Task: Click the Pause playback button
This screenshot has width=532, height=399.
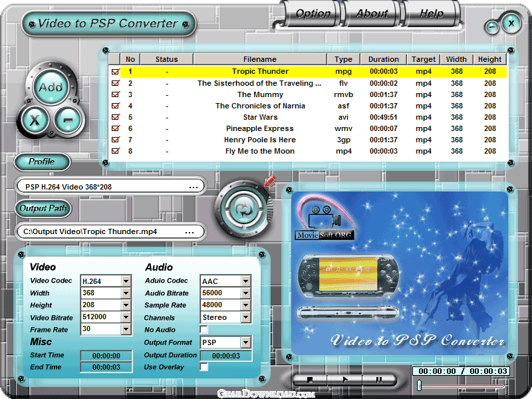Action: [379, 380]
